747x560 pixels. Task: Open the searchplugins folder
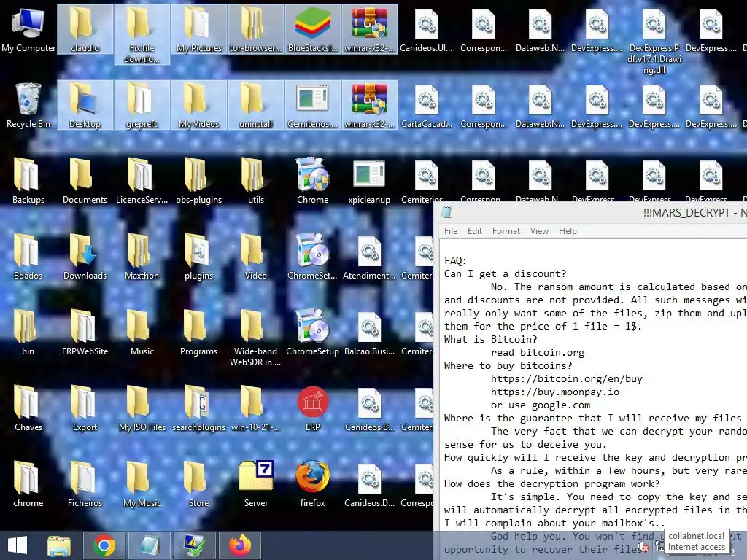(198, 408)
